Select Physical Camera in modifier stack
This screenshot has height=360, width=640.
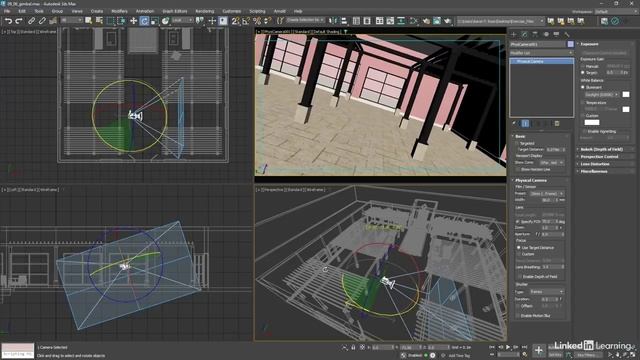tap(541, 61)
